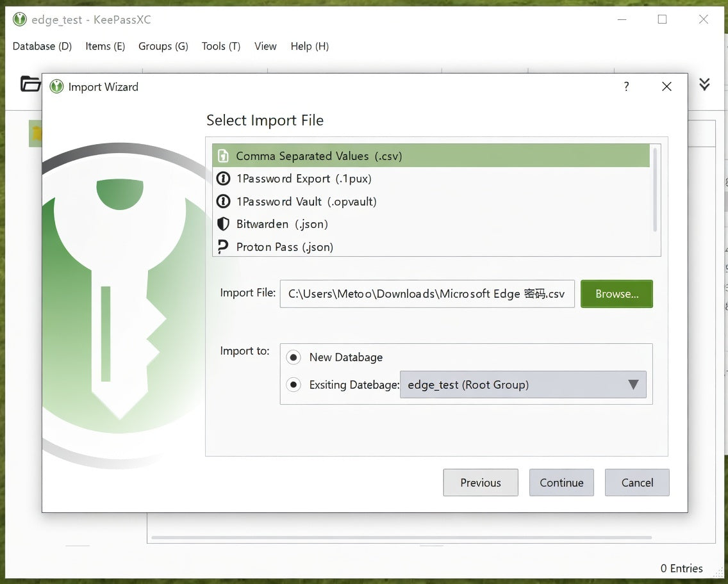
Task: Click the Browse... button
Action: click(x=616, y=294)
